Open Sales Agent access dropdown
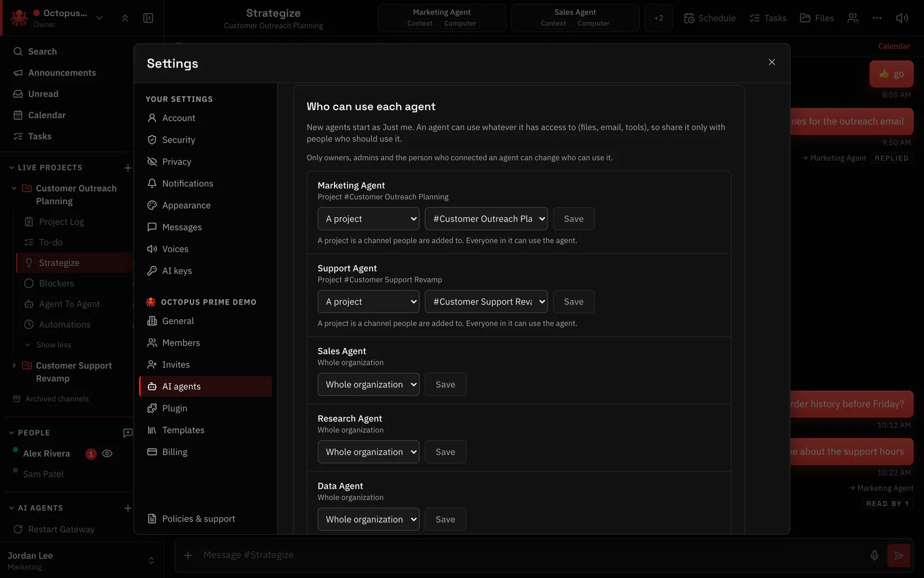 point(368,384)
